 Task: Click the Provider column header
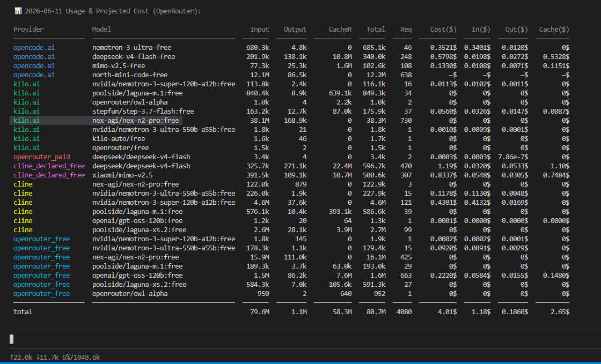click(x=28, y=29)
